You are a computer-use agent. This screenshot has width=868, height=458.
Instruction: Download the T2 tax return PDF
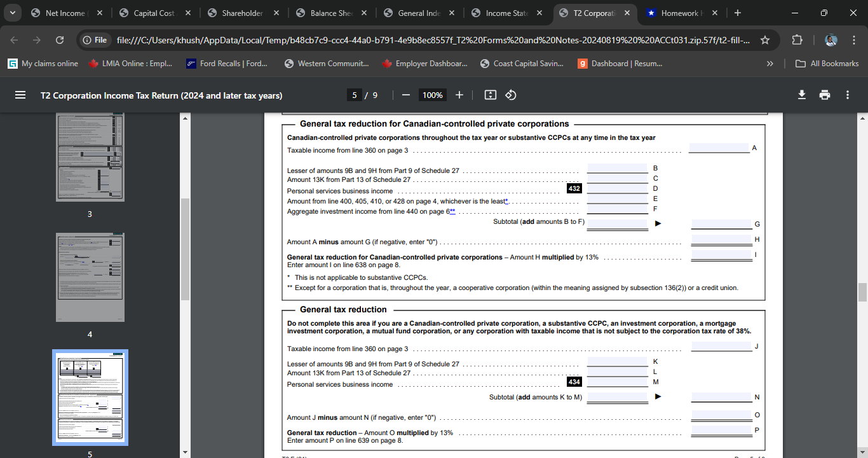coord(800,94)
